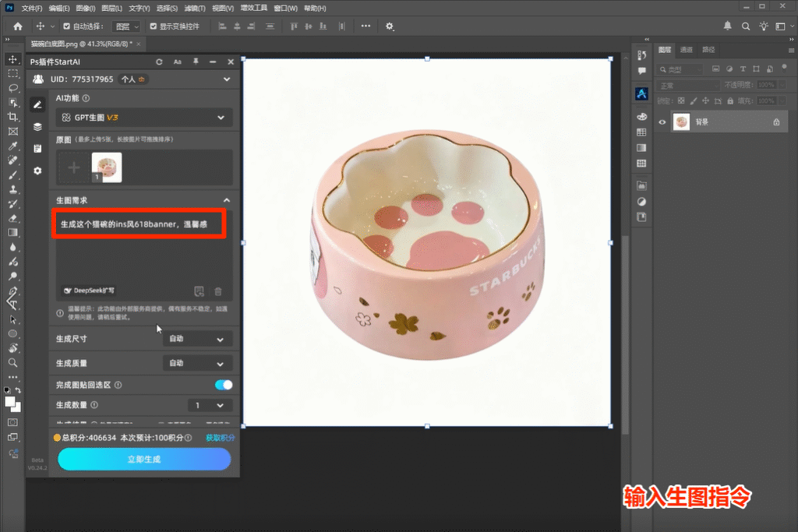Select the Brush tool
This screenshot has height=532, width=798.
pos(12,175)
